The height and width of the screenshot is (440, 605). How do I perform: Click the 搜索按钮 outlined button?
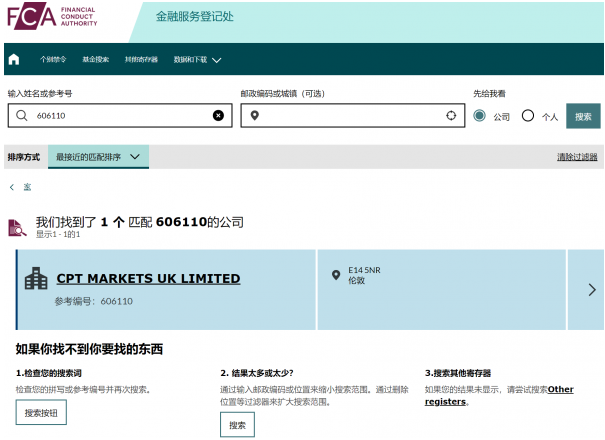coord(41,412)
